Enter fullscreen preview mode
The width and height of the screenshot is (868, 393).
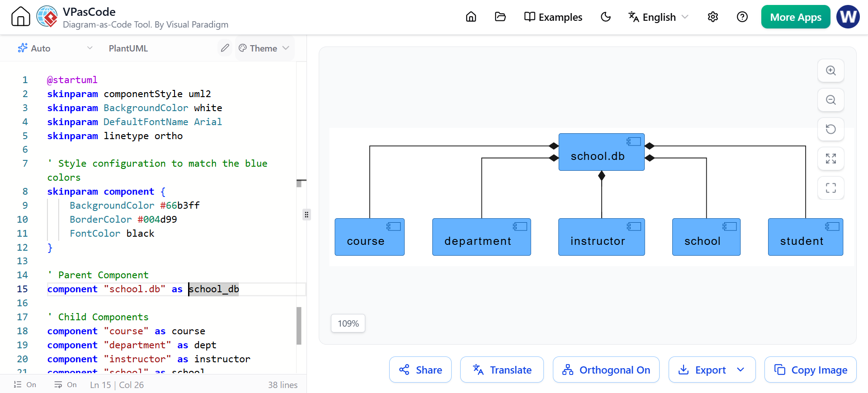tap(831, 188)
